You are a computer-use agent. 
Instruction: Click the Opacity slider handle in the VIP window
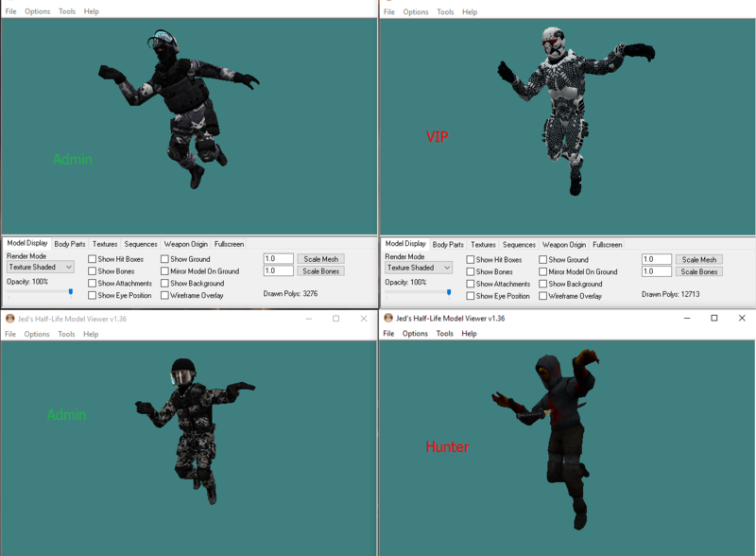coord(449,292)
